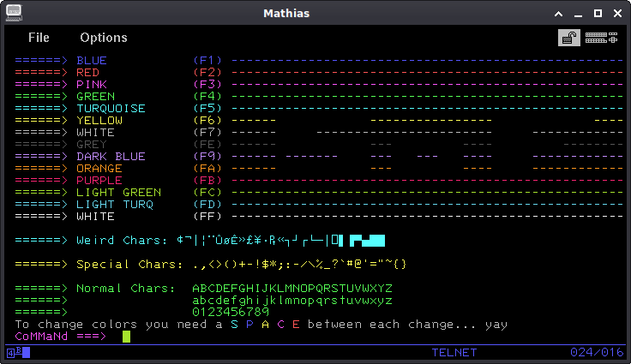Screen dimensions: 631x364
Task: Click the LIGHT TURQ label
Action: pos(115,205)
